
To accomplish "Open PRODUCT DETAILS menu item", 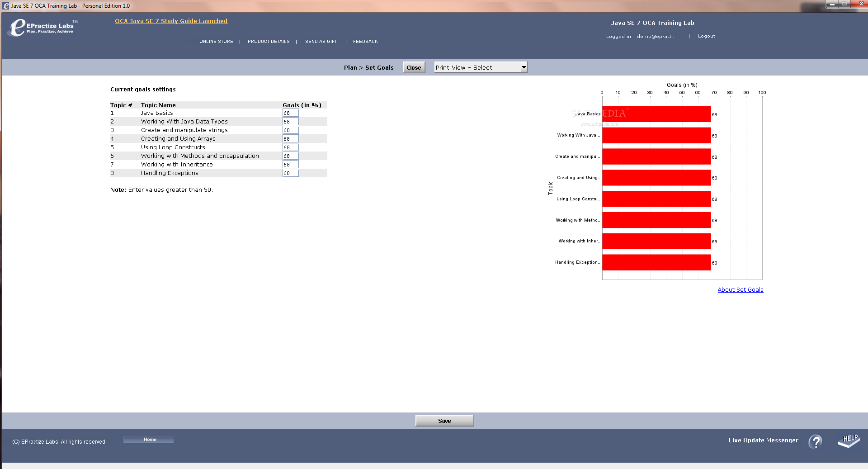I will pos(269,42).
